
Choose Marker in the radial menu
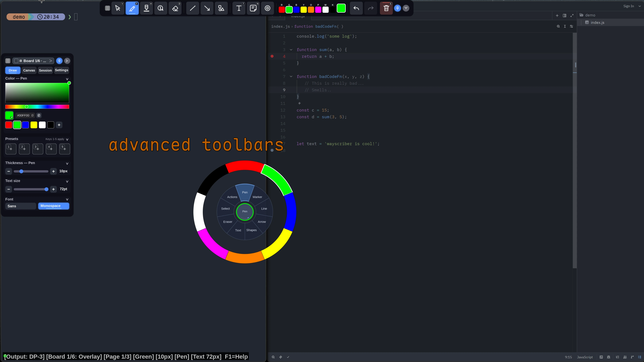coord(257,197)
